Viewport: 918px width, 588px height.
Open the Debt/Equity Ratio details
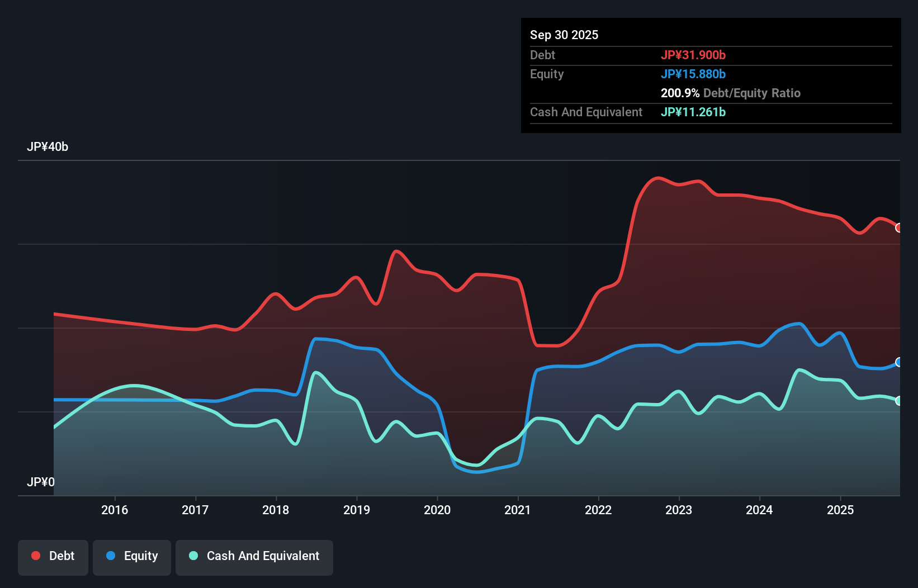[x=731, y=93]
